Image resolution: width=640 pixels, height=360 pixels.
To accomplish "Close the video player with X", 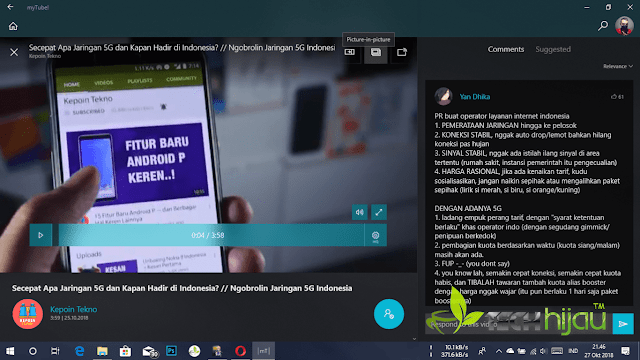I will (14, 52).
